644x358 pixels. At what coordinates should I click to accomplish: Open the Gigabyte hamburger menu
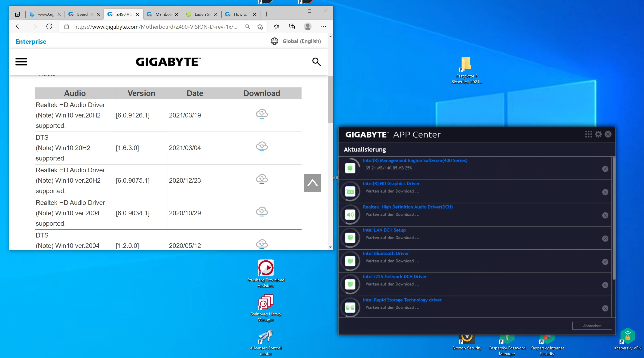pos(21,62)
